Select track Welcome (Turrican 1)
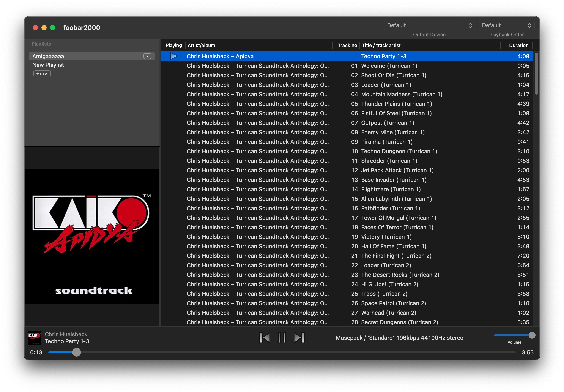The width and height of the screenshot is (564, 392). click(x=347, y=66)
